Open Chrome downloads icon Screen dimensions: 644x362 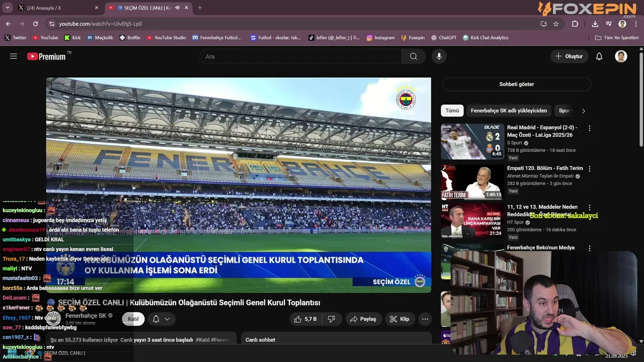tap(595, 24)
